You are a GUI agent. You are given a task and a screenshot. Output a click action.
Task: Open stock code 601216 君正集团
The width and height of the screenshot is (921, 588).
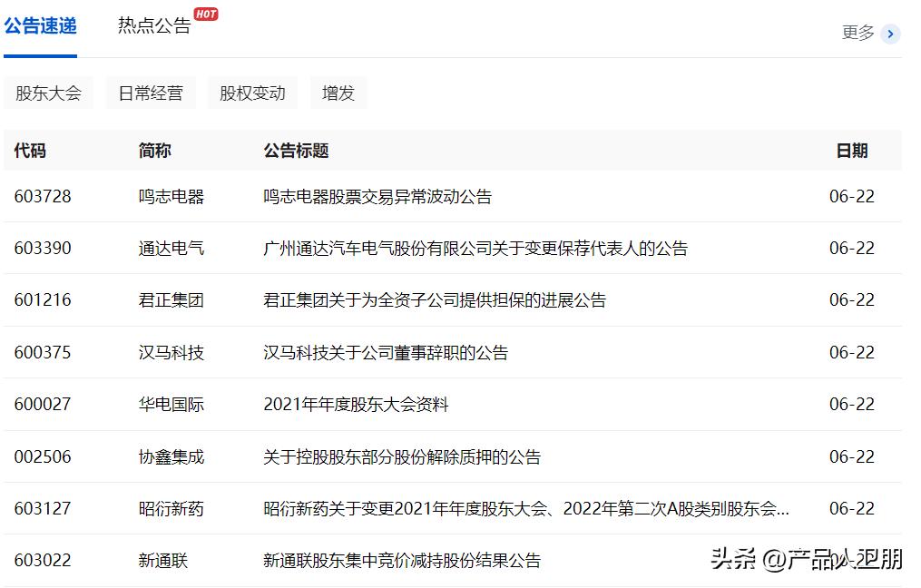[40, 300]
